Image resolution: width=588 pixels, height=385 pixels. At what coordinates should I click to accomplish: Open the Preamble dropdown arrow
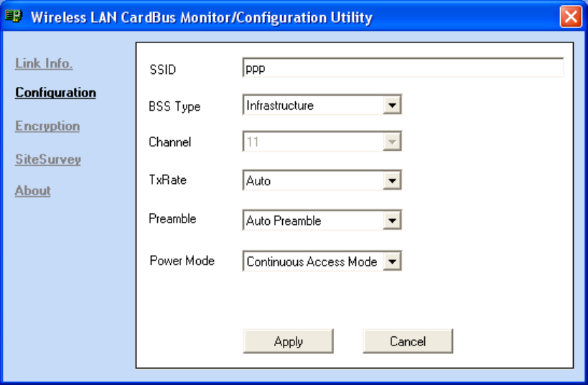392,221
